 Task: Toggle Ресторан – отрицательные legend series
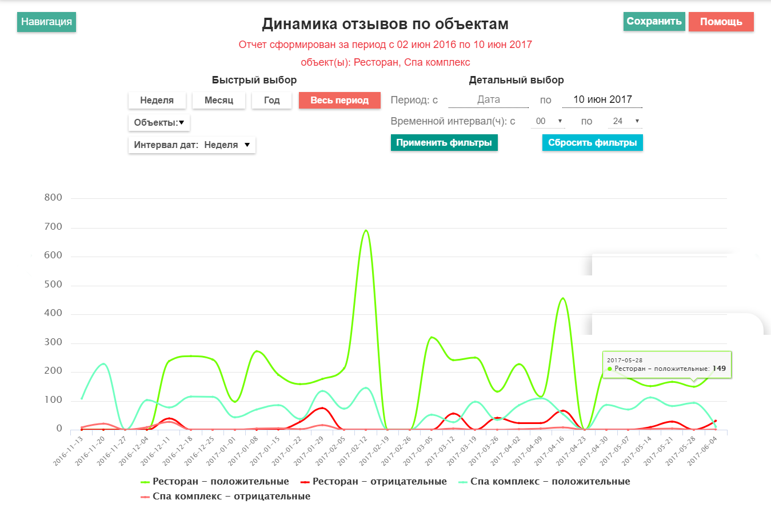pos(374,482)
